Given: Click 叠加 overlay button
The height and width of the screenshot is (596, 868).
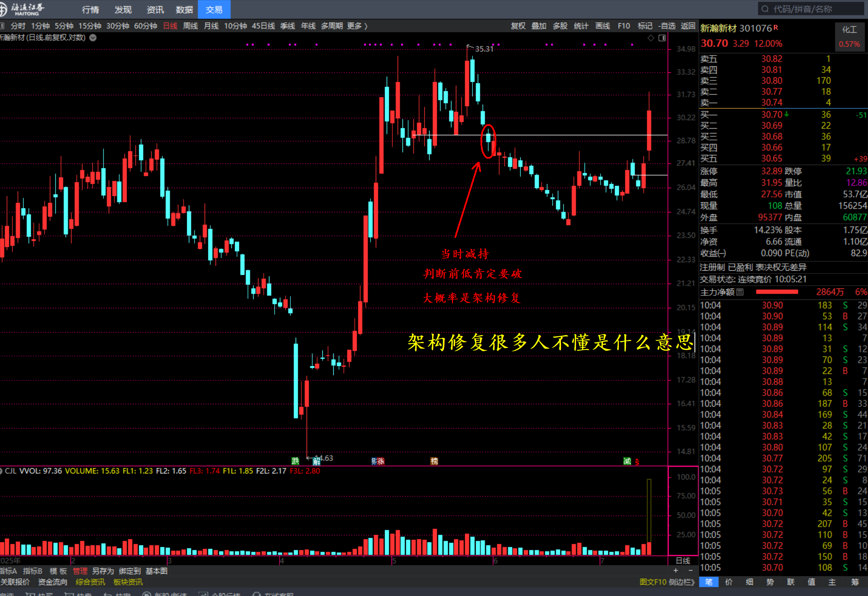Looking at the screenshot, I should click(x=539, y=26).
